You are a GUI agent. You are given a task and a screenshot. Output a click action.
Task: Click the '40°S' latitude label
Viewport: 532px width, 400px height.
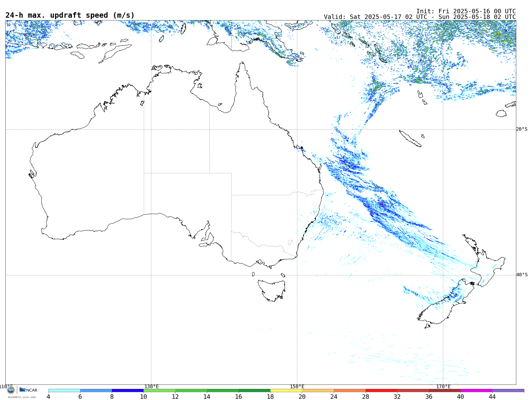tap(522, 275)
